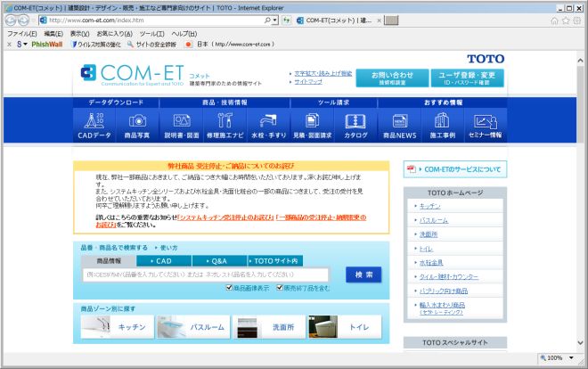The width and height of the screenshot is (588, 369).
Task: Open sidebar 水栓金具 link
Action: [431, 263]
